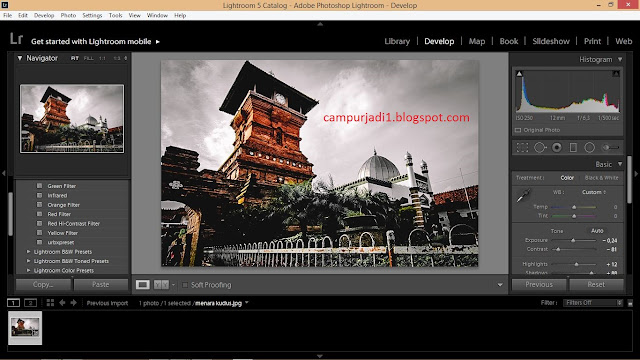Go forward with filmstrip right arrow
640x360 pixels.
click(x=73, y=302)
